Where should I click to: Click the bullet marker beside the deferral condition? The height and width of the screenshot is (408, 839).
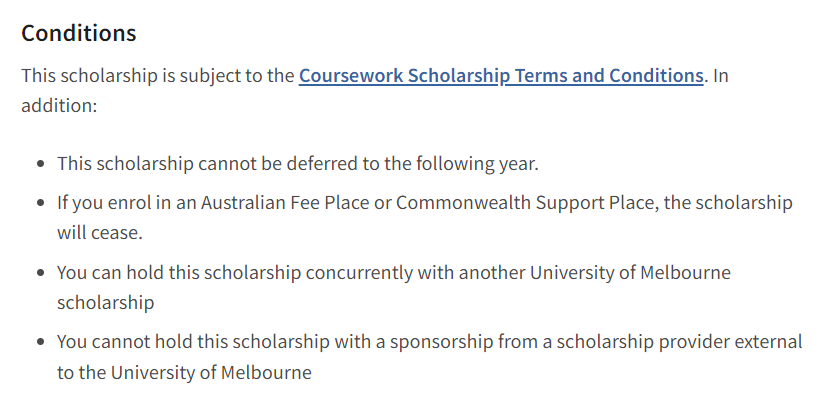coord(41,164)
